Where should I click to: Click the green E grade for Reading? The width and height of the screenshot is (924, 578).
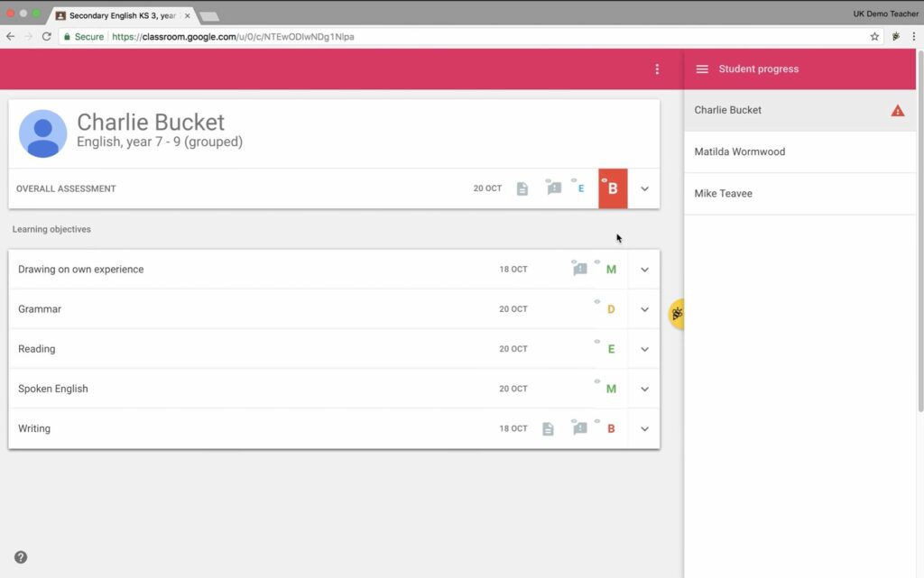tap(611, 349)
